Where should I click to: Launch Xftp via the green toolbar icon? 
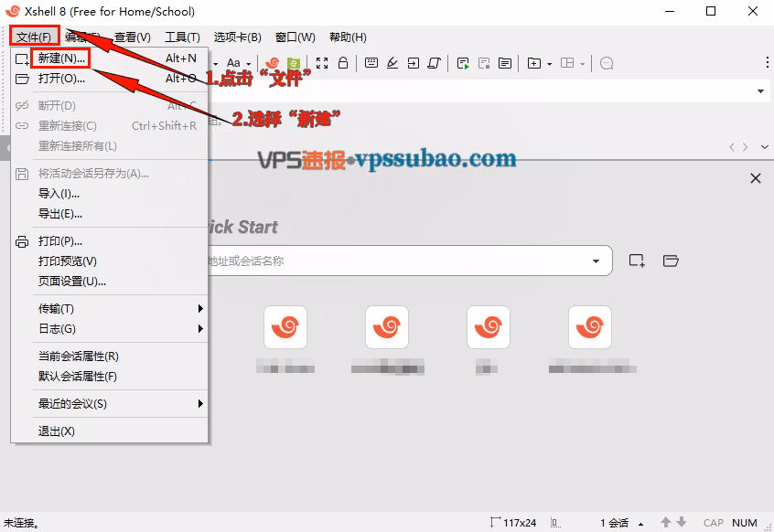click(293, 62)
